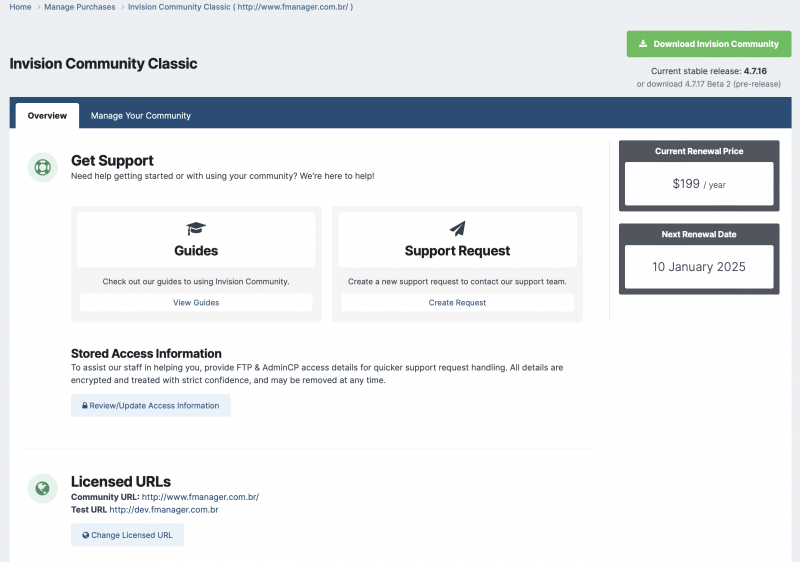
Task: Click the download icon in green button
Action: [x=643, y=44]
